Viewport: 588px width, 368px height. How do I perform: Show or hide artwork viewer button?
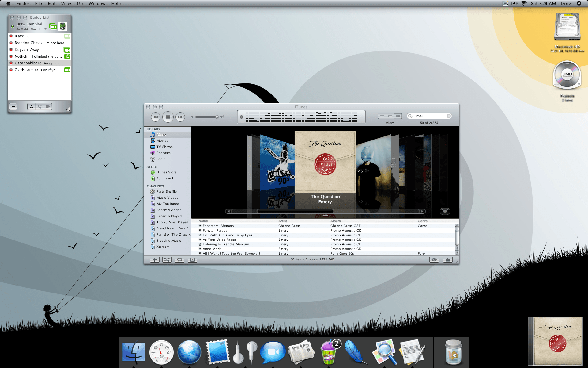[x=192, y=259]
